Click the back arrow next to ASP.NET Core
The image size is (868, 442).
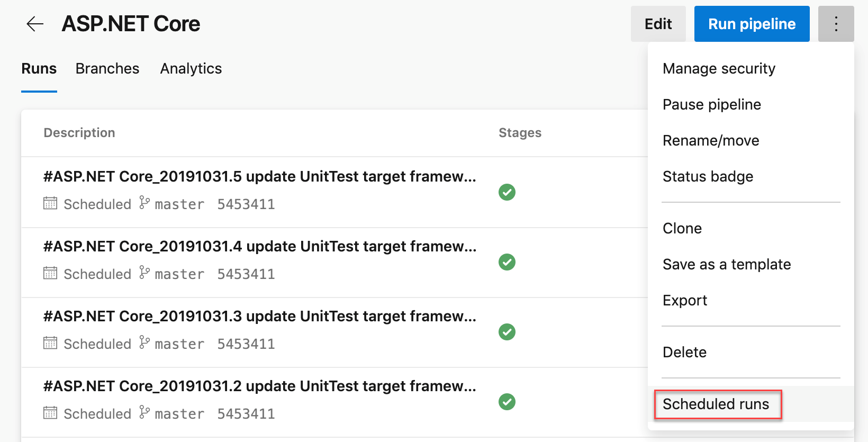pos(34,23)
